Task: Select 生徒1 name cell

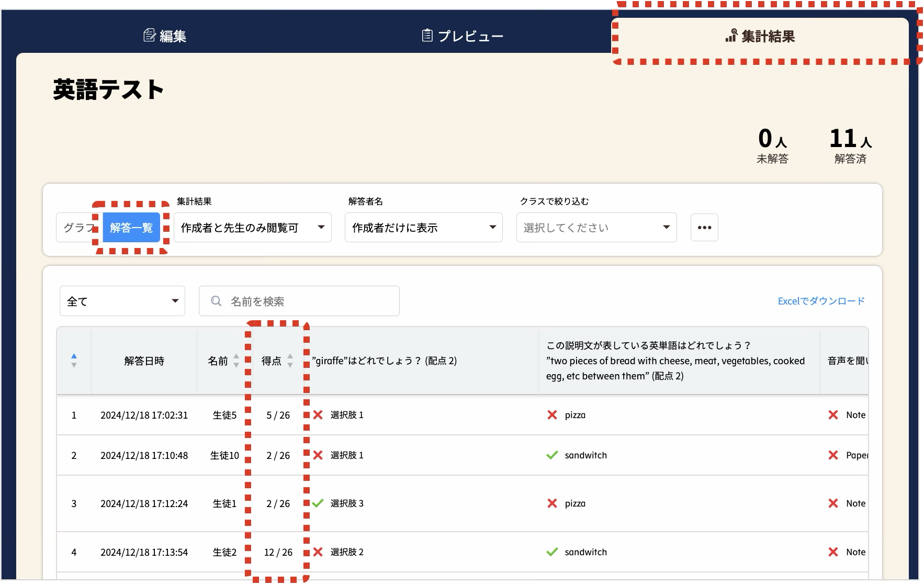Action: 224,503
